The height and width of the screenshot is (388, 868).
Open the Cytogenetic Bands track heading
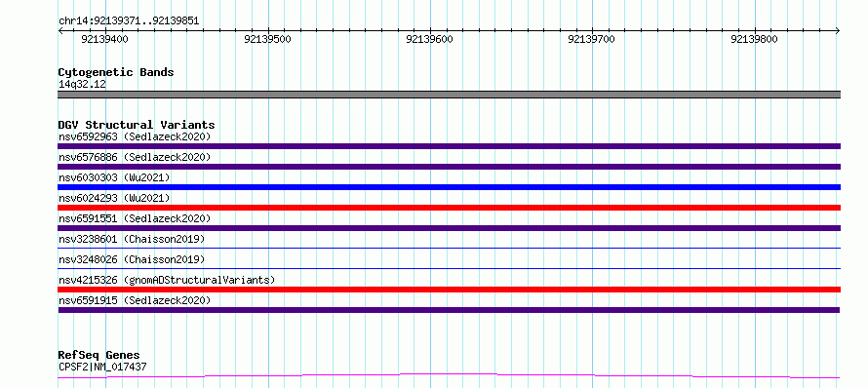click(116, 72)
